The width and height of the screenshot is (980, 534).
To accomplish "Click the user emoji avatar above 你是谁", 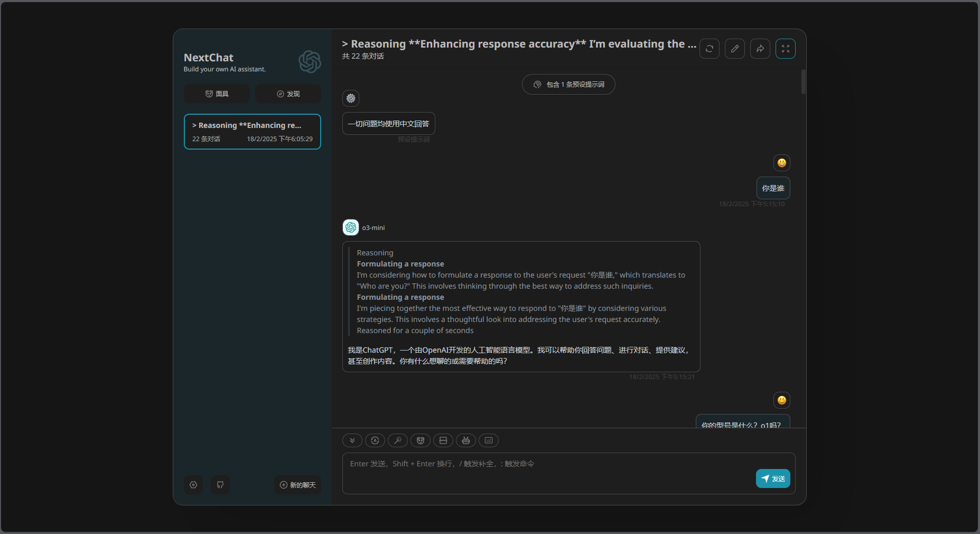I will 782,163.
